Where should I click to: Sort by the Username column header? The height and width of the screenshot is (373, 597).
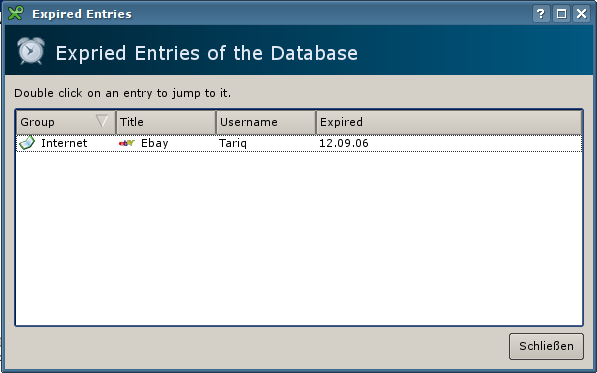click(266, 122)
